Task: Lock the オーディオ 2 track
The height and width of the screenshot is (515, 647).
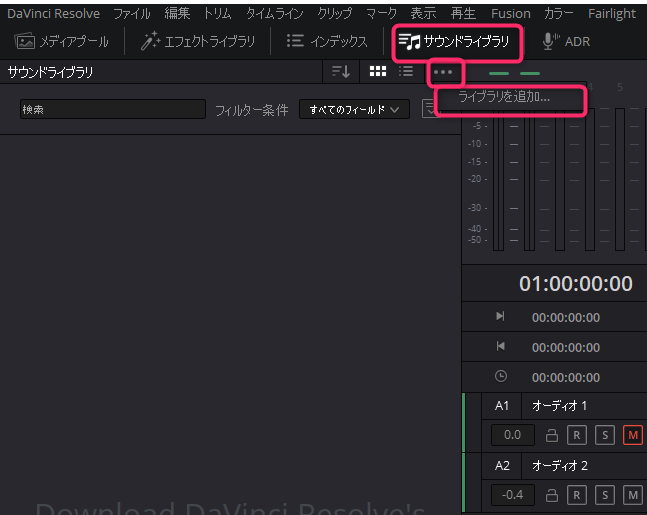Action: (552, 495)
